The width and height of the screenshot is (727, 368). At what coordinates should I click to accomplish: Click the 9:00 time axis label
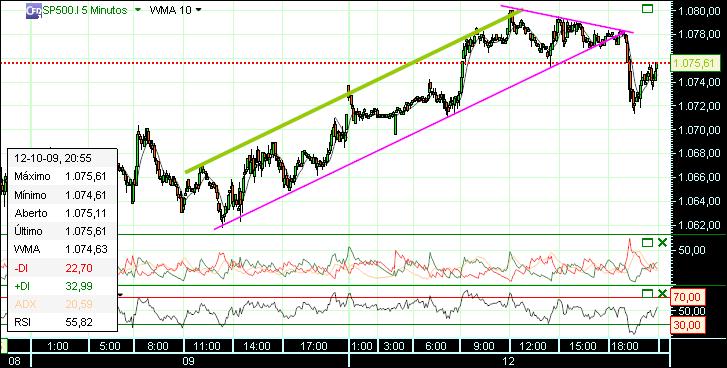click(x=484, y=346)
